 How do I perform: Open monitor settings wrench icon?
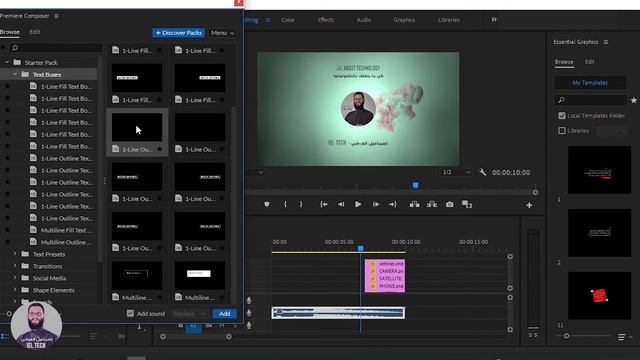click(482, 172)
